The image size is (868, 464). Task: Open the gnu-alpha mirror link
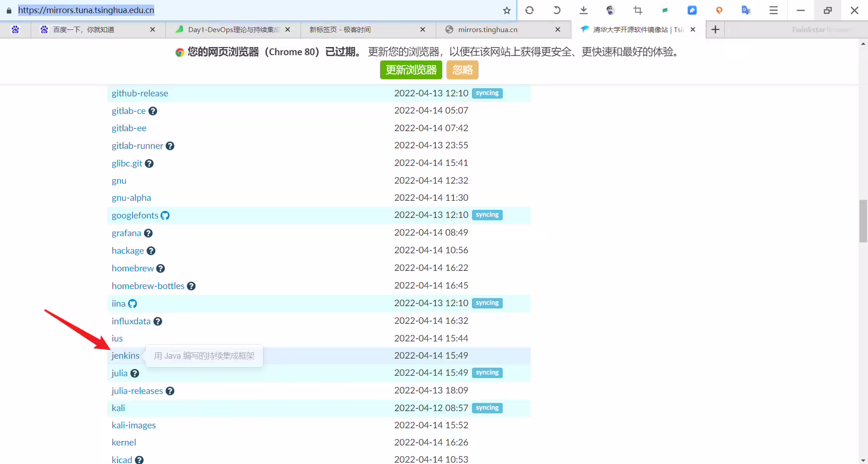coord(131,198)
